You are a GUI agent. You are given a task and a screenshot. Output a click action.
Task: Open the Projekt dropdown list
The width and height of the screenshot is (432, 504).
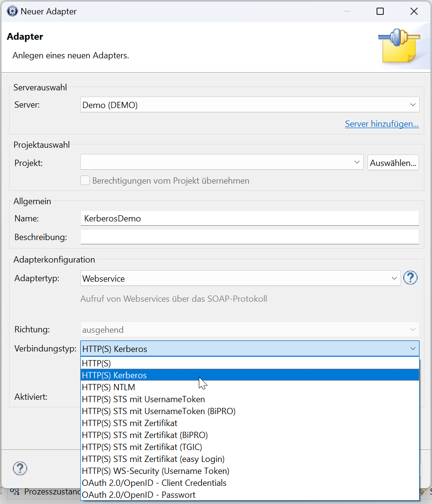(x=222, y=162)
